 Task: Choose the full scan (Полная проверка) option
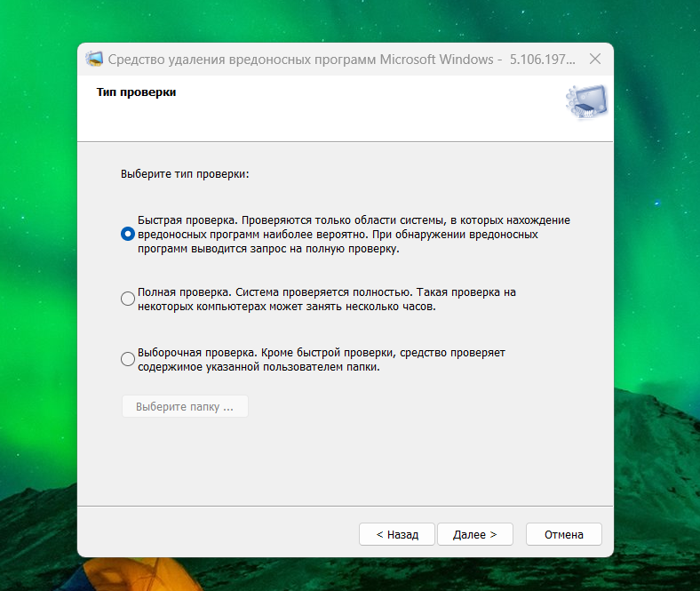coord(128,299)
